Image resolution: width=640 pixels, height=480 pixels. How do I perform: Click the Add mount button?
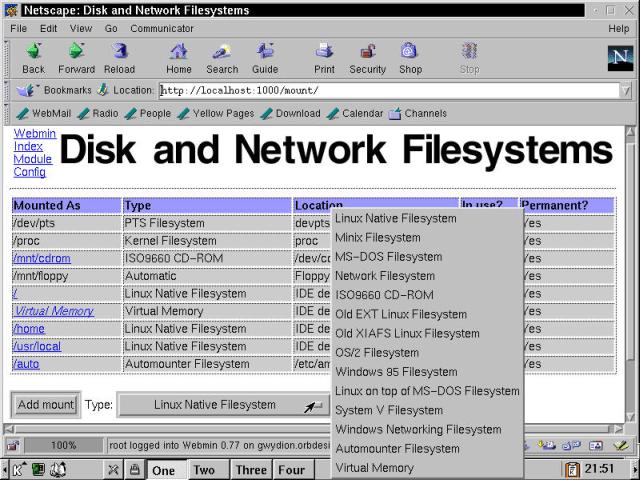coord(46,405)
